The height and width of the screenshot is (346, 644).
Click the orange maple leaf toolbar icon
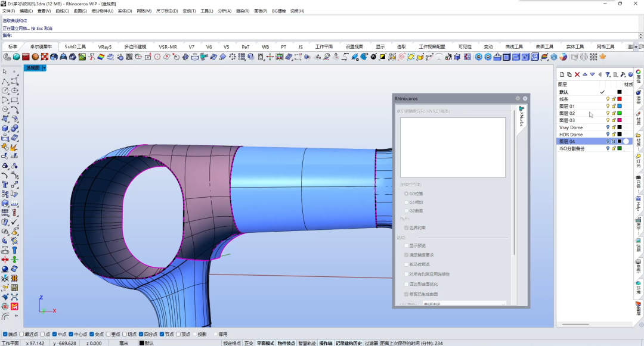click(x=603, y=57)
